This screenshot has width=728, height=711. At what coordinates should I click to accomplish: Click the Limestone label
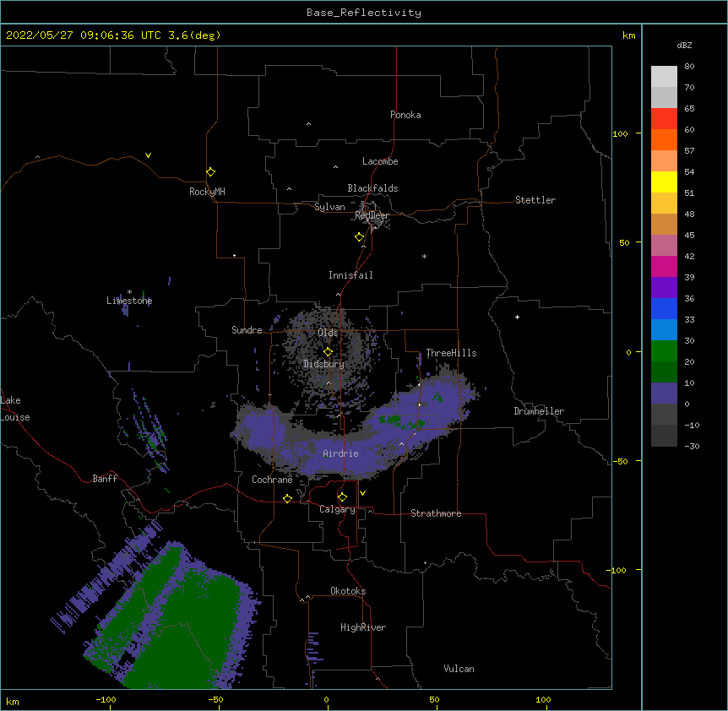(129, 301)
